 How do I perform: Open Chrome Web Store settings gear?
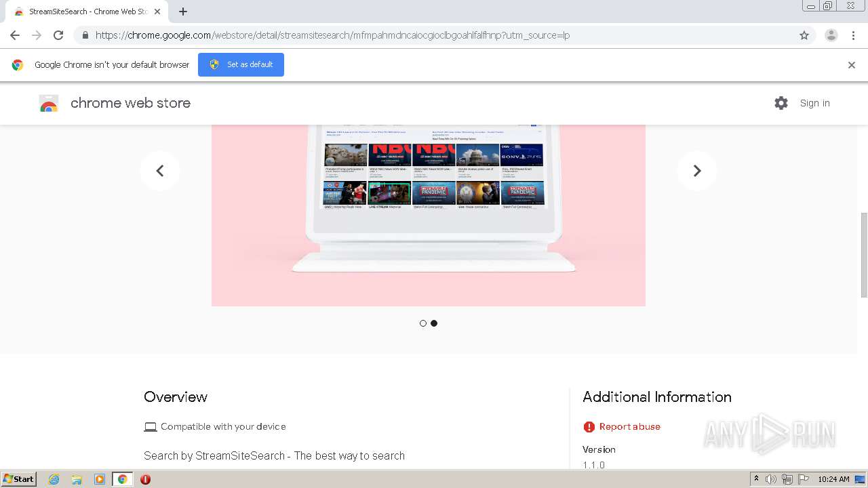click(x=781, y=103)
